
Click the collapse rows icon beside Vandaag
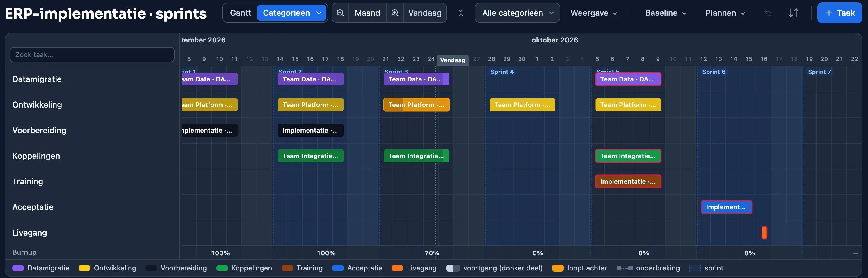461,13
